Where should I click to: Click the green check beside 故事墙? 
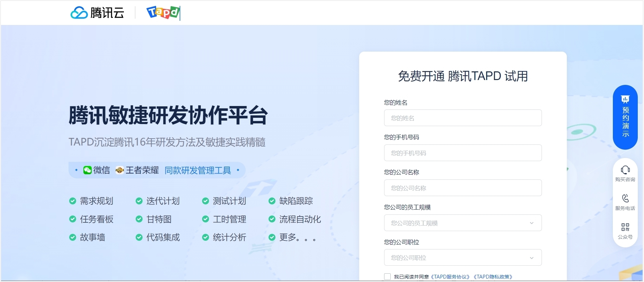[73, 237]
